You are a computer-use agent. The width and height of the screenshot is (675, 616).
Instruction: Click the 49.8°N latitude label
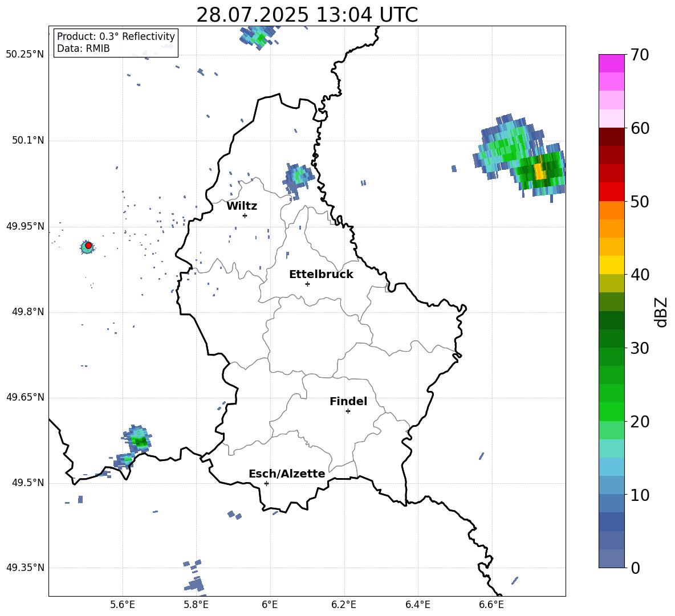pyautogui.click(x=29, y=312)
